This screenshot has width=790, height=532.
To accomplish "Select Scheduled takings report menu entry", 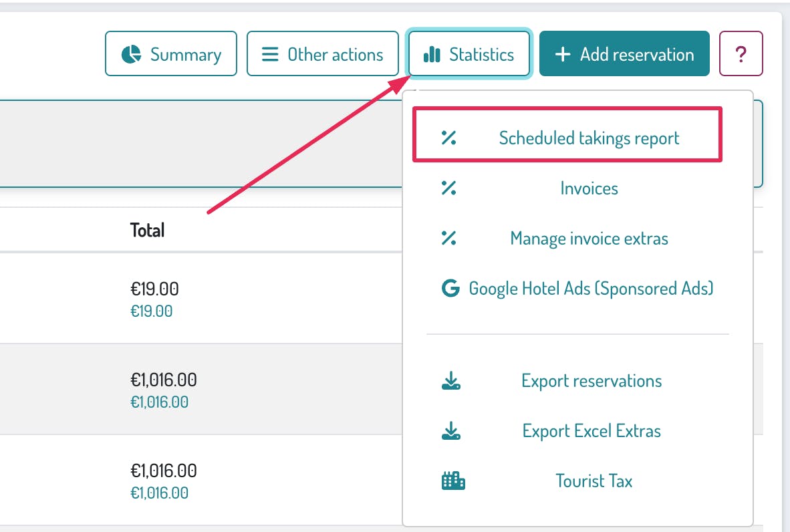I will coord(589,138).
